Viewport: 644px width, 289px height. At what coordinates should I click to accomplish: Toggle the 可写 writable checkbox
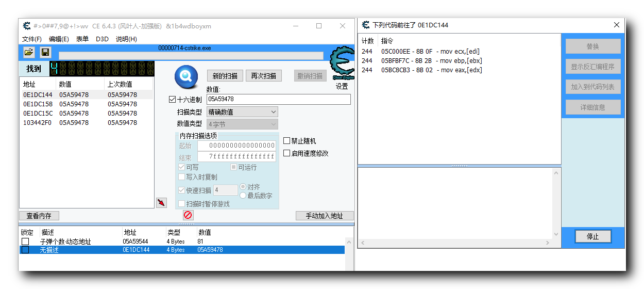(181, 167)
